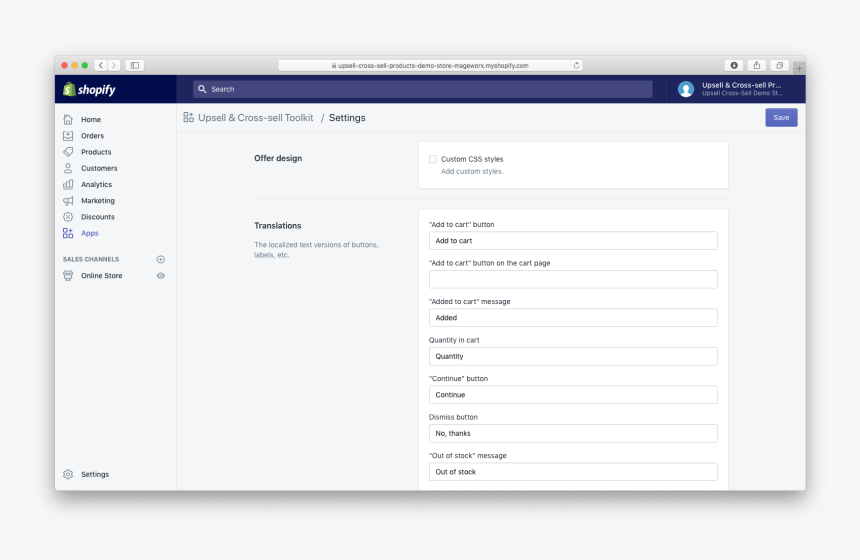Viewport: 860px width, 560px height.
Task: Click the Analytics bar chart icon
Action: click(68, 184)
